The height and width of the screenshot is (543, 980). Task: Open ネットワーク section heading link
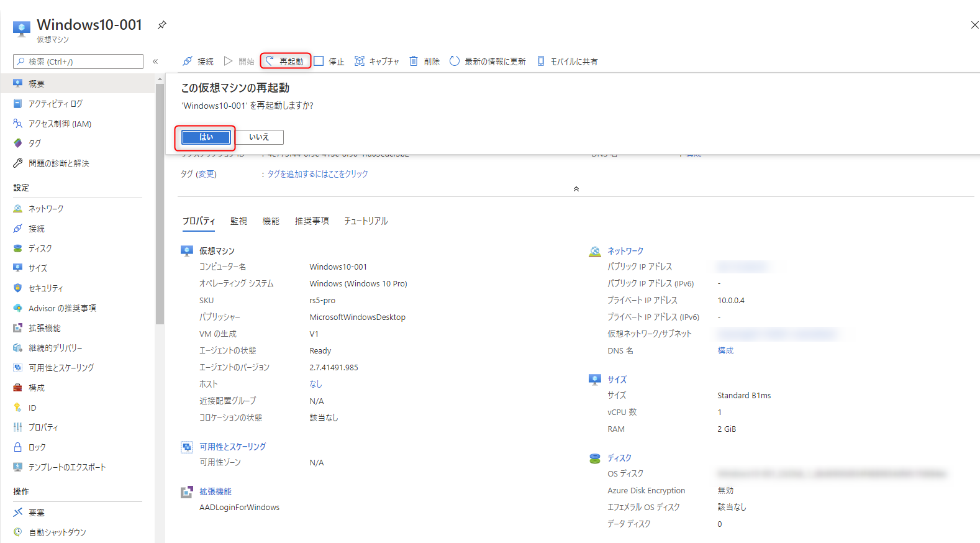(x=625, y=251)
